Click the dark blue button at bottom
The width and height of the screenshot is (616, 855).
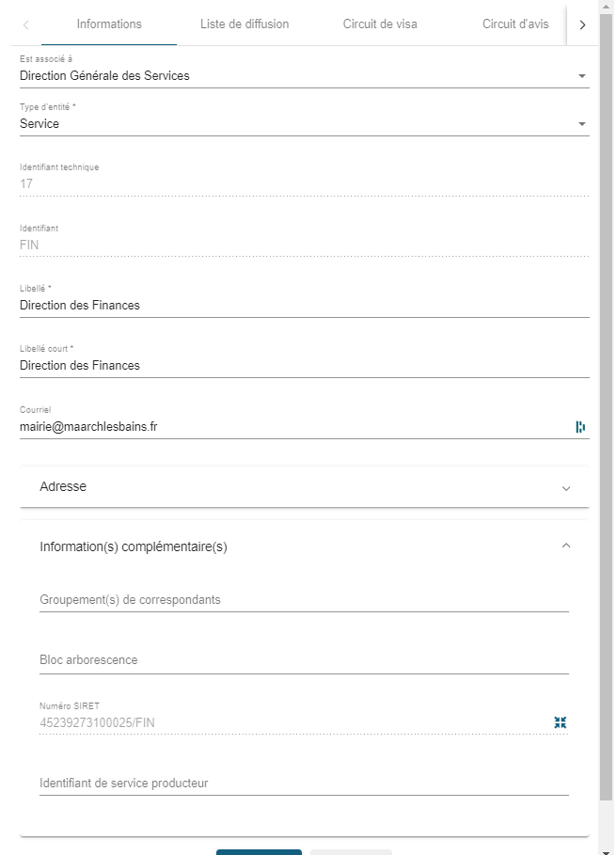click(x=259, y=851)
